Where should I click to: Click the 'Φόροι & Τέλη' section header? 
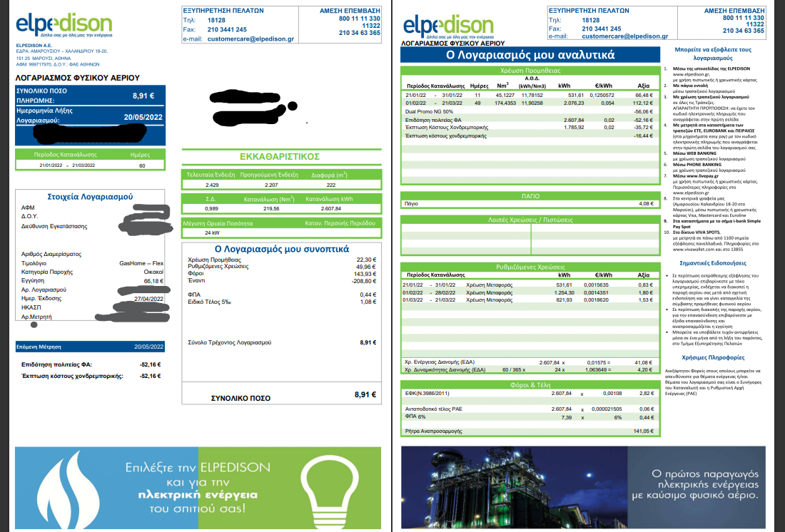(530, 385)
